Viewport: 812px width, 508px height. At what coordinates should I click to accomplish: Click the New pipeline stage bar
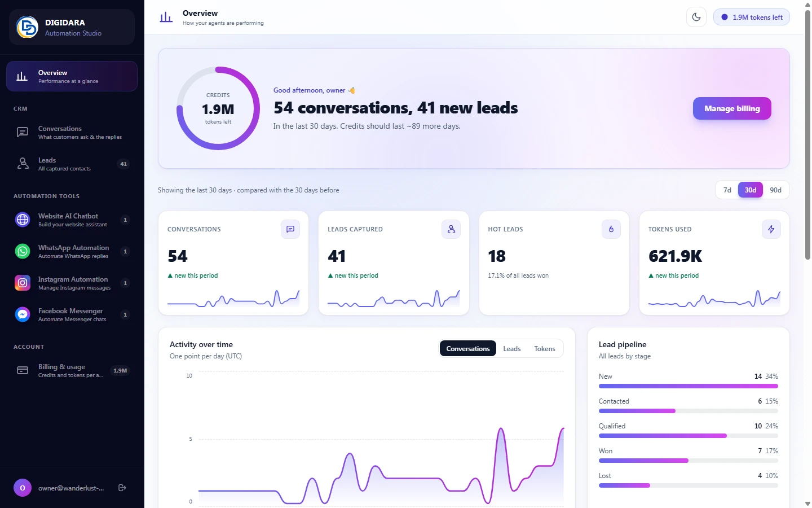pyautogui.click(x=689, y=386)
